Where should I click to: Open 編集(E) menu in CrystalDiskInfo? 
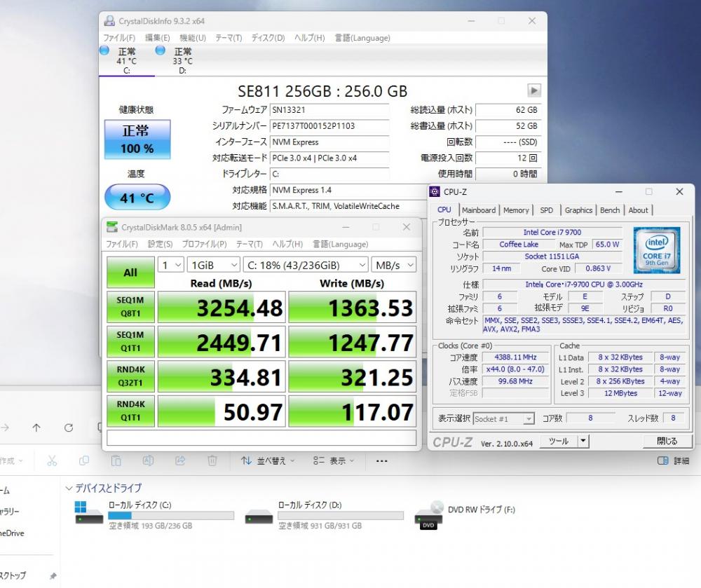157,38
